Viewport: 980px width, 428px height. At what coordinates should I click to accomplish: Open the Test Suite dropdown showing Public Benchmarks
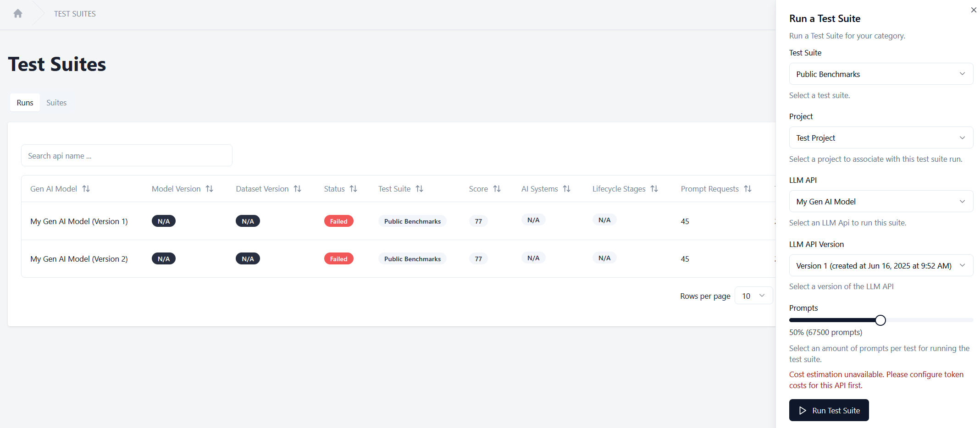click(x=880, y=74)
